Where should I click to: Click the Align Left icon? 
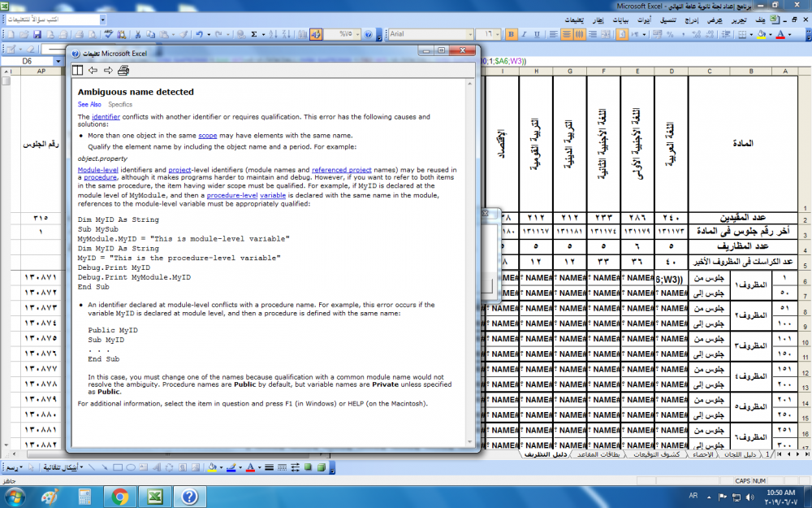tap(554, 34)
